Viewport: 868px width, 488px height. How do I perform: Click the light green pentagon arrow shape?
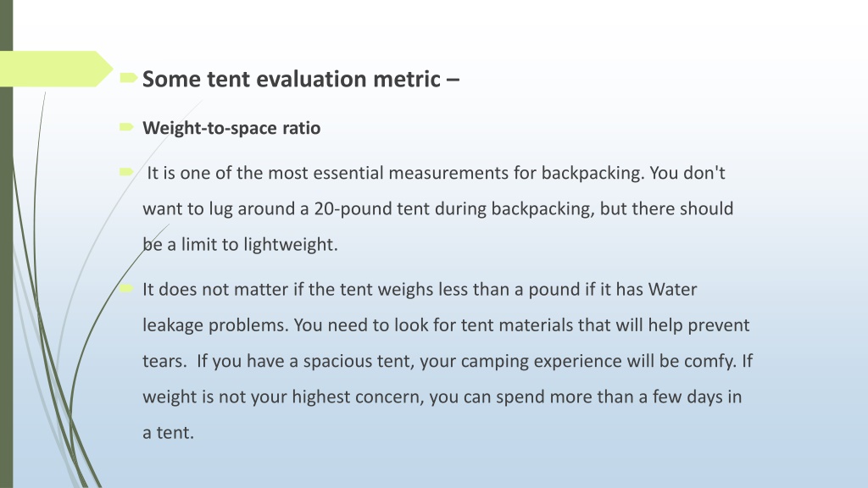(x=55, y=69)
